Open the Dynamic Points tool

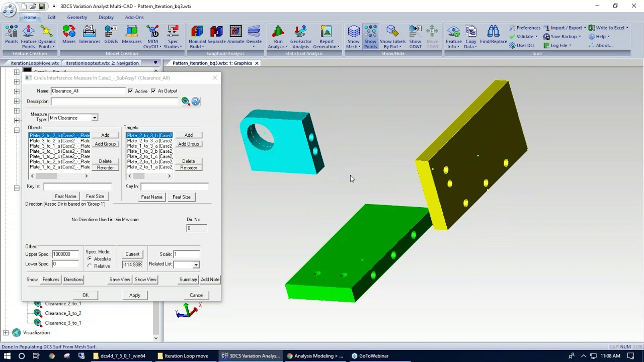coord(47,37)
